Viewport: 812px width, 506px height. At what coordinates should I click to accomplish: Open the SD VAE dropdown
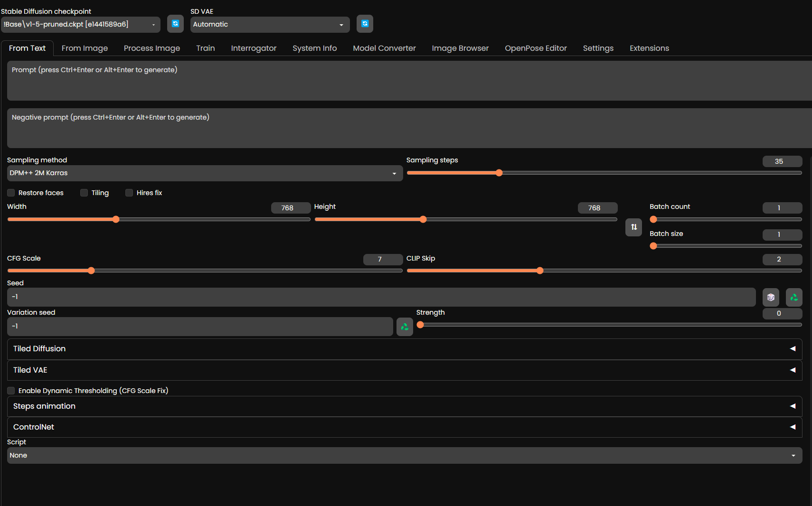tap(269, 24)
